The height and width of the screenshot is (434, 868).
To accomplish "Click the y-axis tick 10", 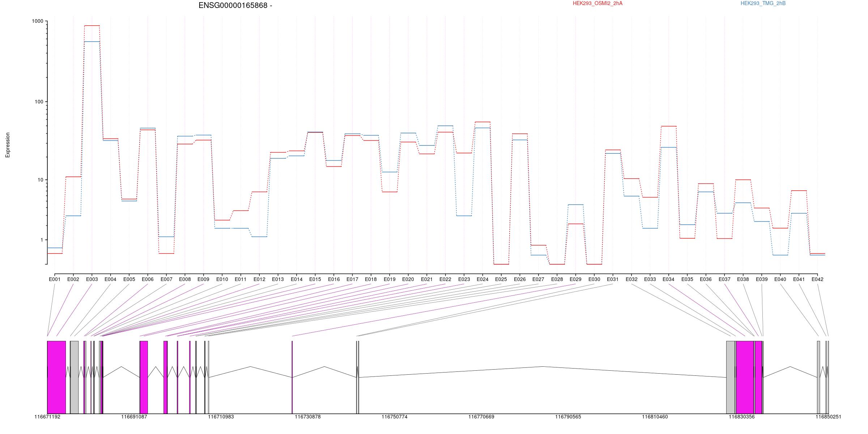I will 41,180.
